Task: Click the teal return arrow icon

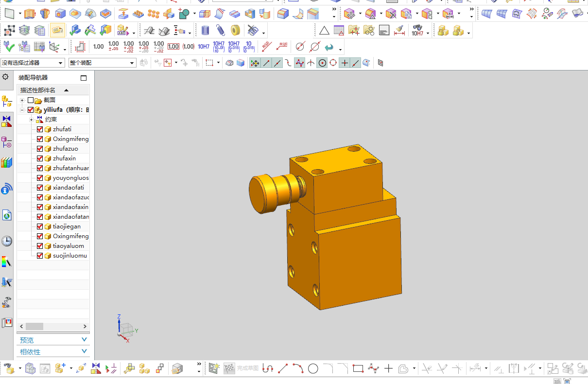Action: pos(329,47)
